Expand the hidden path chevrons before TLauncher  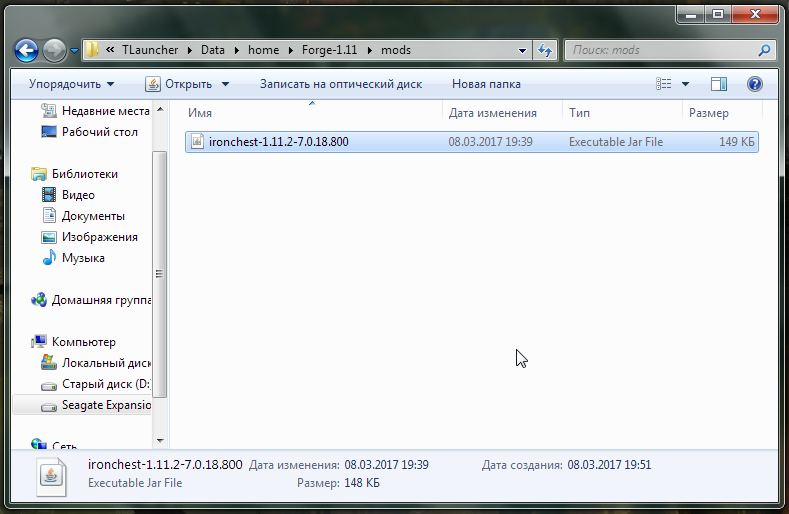(x=110, y=49)
